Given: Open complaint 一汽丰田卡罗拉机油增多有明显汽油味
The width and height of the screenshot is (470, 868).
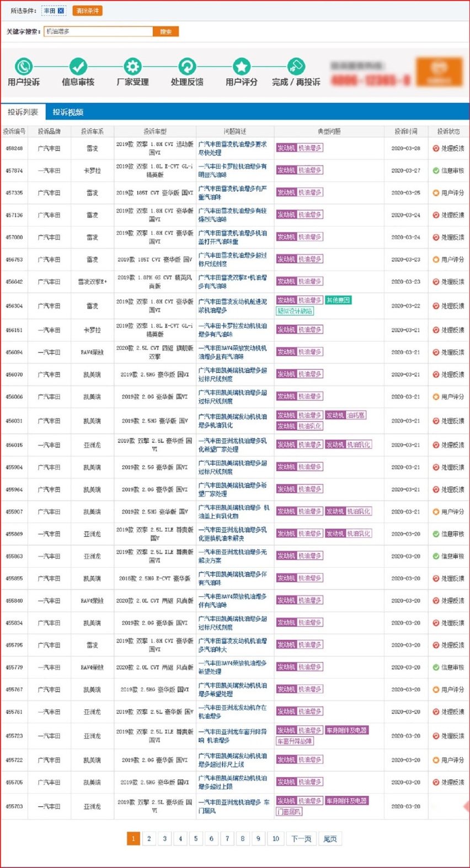Looking at the screenshot, I should (232, 170).
